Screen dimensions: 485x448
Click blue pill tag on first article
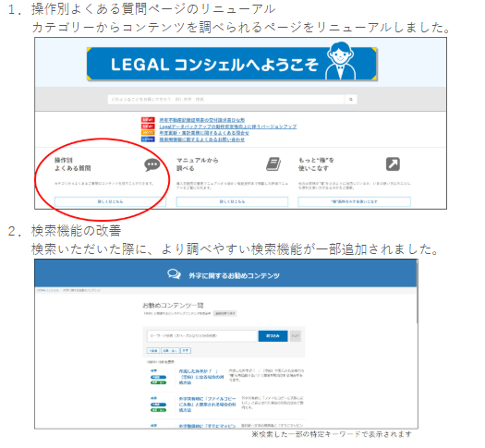(x=158, y=377)
